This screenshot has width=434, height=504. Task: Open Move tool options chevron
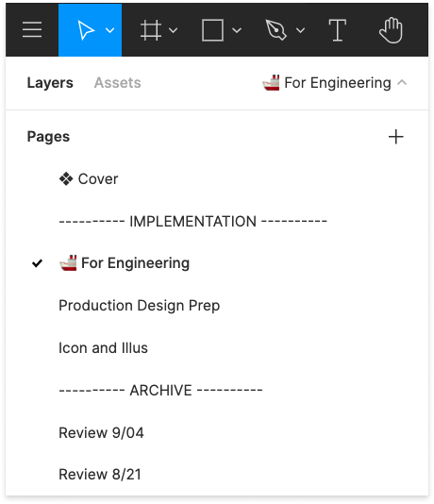(110, 30)
